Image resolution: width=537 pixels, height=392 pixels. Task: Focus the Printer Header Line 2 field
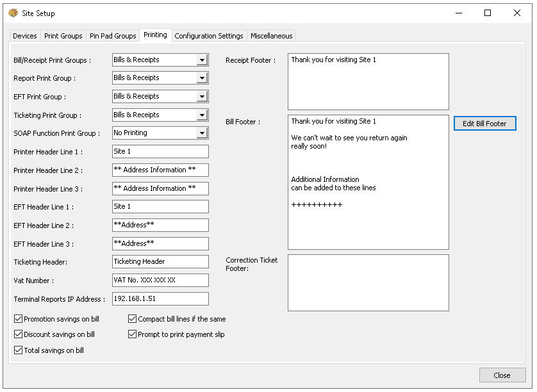pyautogui.click(x=160, y=170)
